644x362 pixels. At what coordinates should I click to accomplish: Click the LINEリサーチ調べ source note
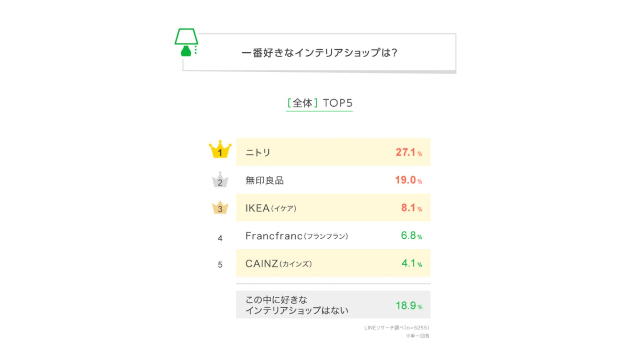(396, 327)
